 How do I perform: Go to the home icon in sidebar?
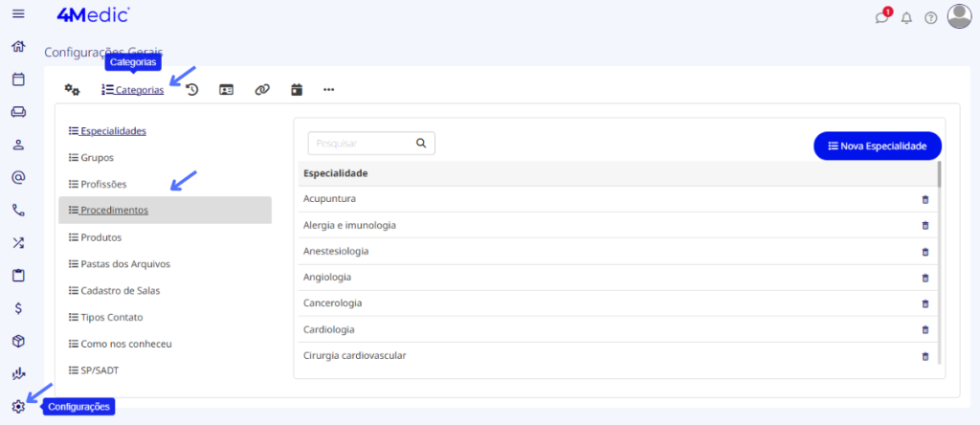pos(19,46)
